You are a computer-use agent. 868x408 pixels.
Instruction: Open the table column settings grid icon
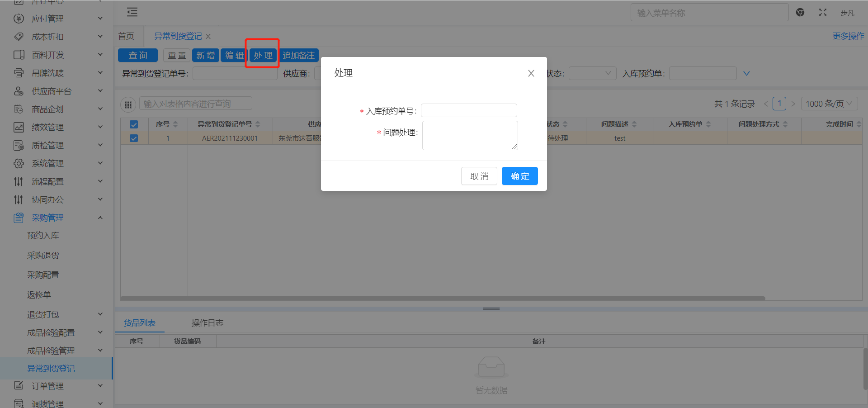[x=128, y=104]
